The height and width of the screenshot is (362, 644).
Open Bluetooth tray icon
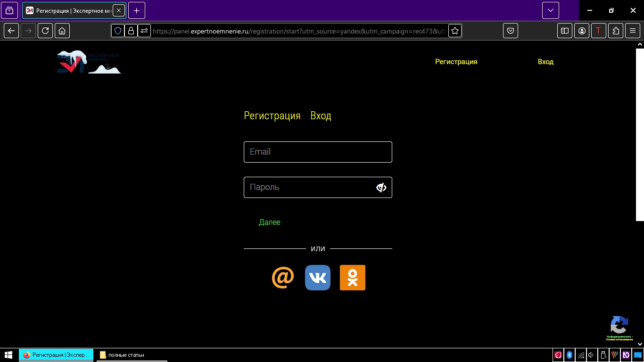point(570,355)
